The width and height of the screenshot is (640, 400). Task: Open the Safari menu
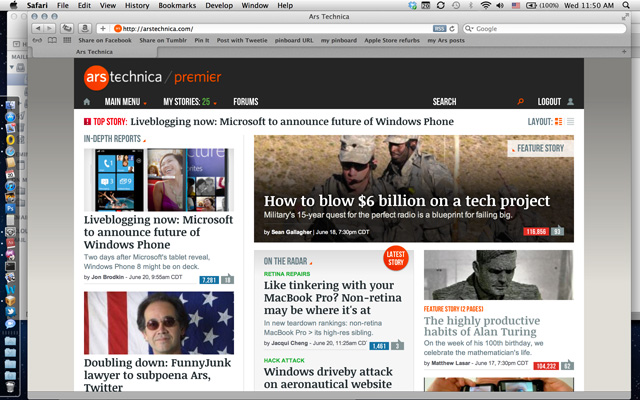(37, 5)
